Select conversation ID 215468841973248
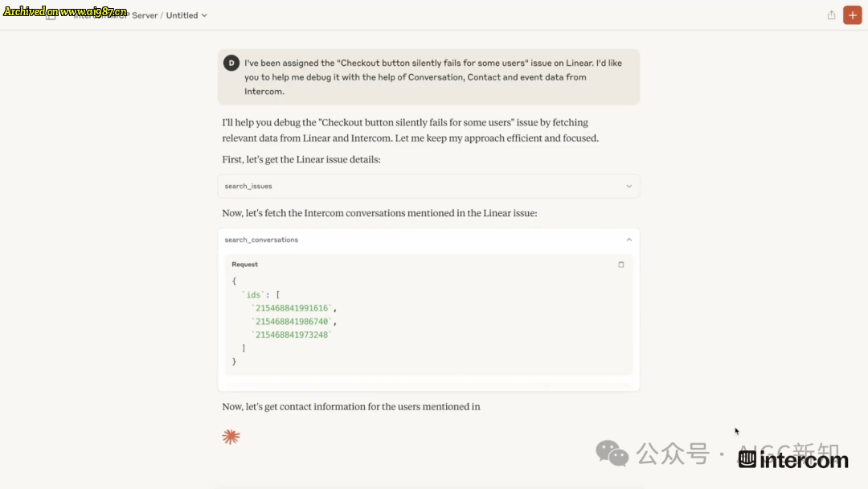The height and width of the screenshot is (489, 868). point(292,335)
